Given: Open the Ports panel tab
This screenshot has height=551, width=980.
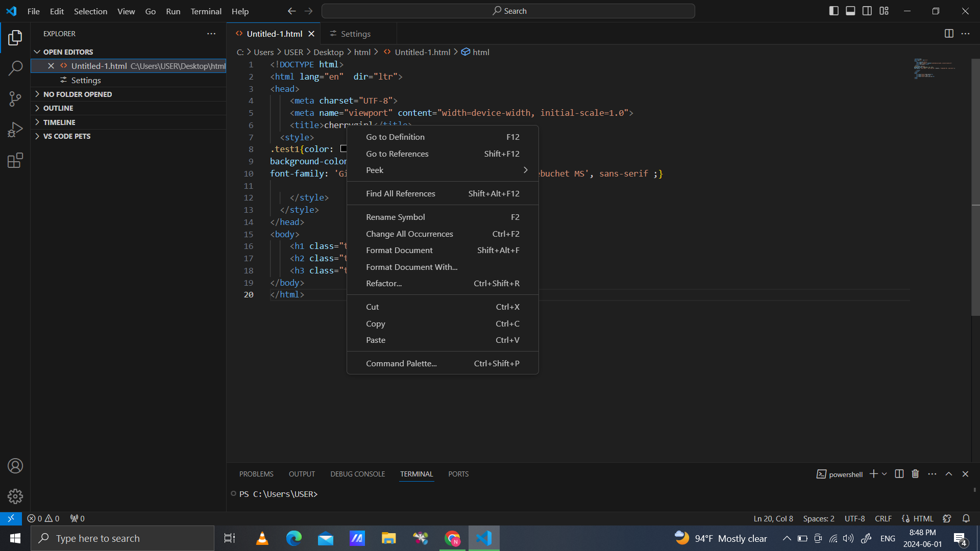Looking at the screenshot, I should point(458,474).
